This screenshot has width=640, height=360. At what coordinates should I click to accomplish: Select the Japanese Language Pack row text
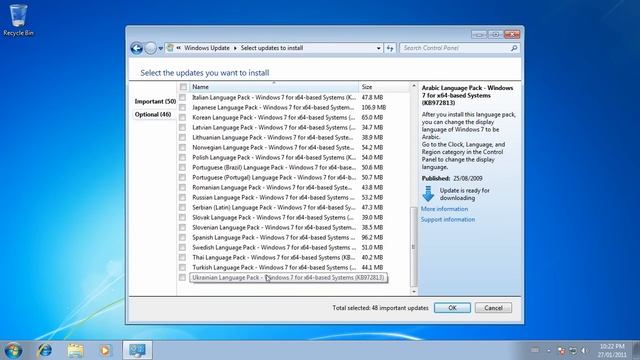[x=274, y=107]
